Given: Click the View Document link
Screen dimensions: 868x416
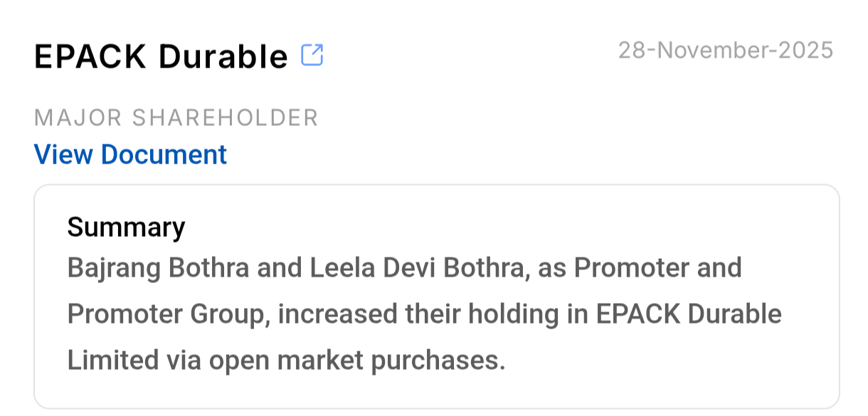Looking at the screenshot, I should (130, 154).
